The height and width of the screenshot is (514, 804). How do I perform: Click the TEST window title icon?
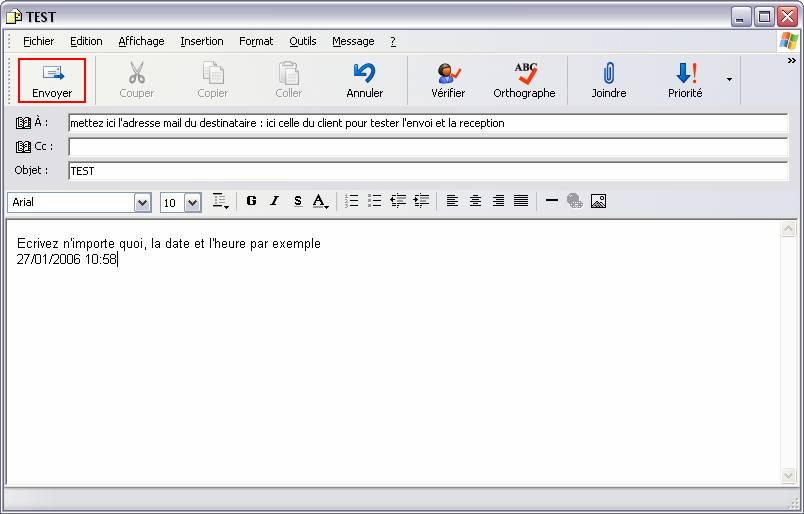(14, 17)
